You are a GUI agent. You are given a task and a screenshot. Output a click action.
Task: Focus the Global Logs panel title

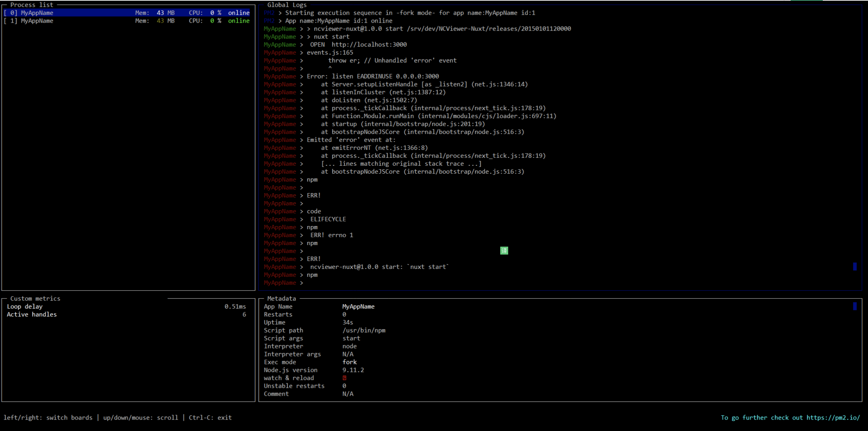(286, 5)
